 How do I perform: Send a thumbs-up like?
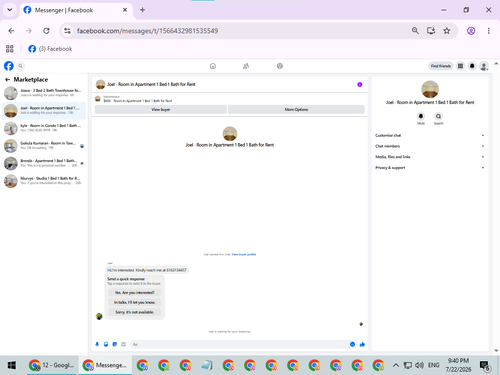[x=362, y=344]
